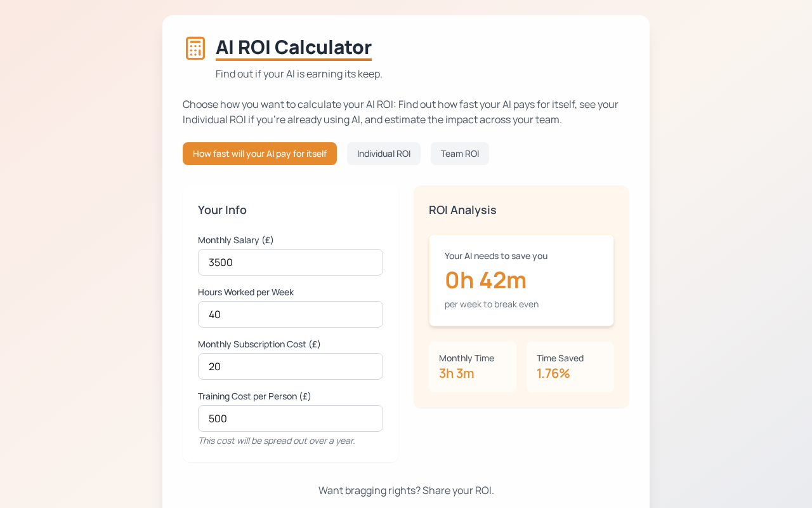Click the "spread out over a year" note

point(277,441)
